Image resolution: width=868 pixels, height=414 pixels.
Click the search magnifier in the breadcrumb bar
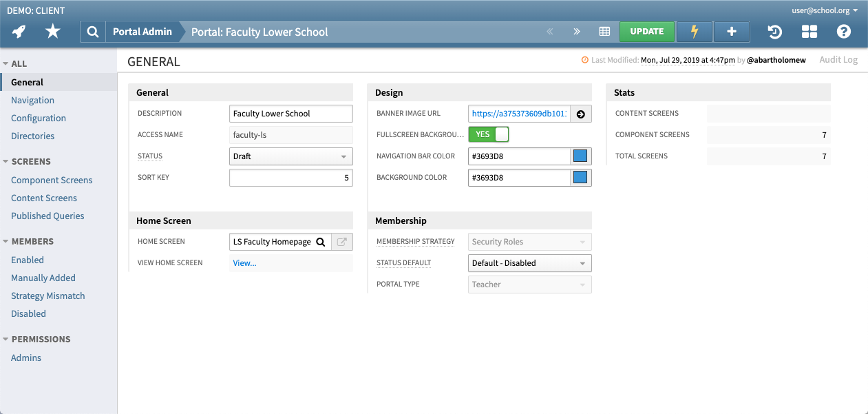pos(93,32)
